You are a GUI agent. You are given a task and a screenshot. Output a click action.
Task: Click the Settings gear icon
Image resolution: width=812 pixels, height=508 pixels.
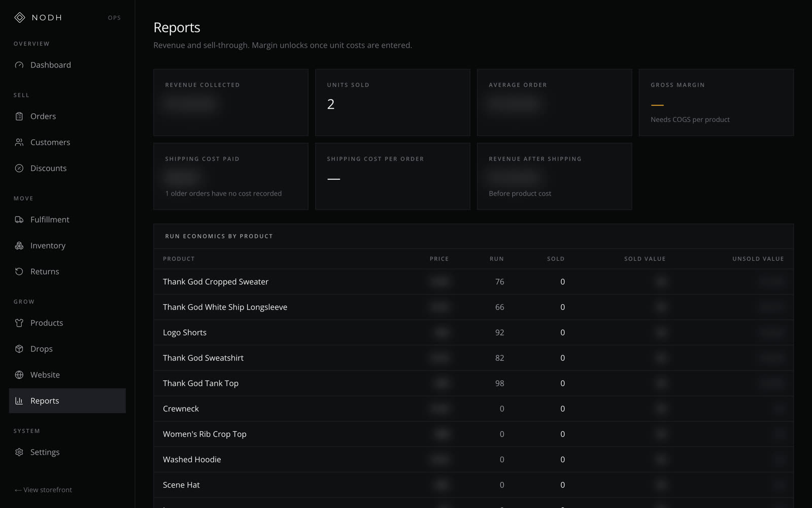19,452
